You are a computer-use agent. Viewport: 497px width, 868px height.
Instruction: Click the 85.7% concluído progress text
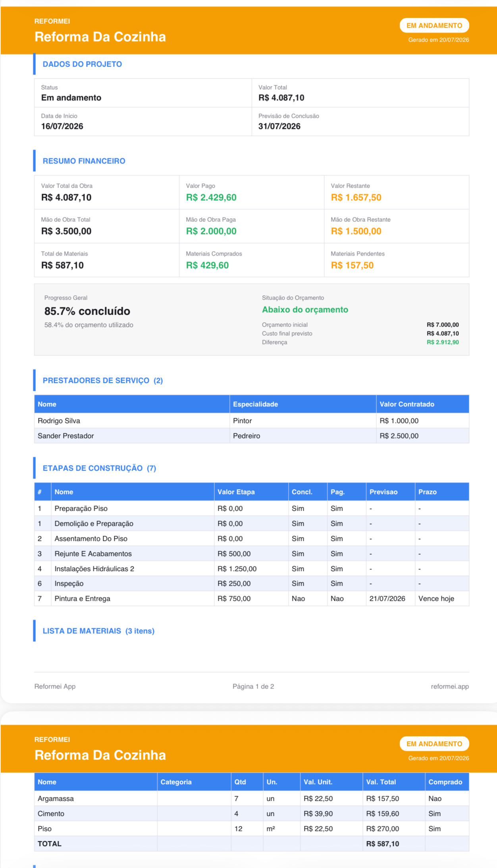(x=87, y=311)
